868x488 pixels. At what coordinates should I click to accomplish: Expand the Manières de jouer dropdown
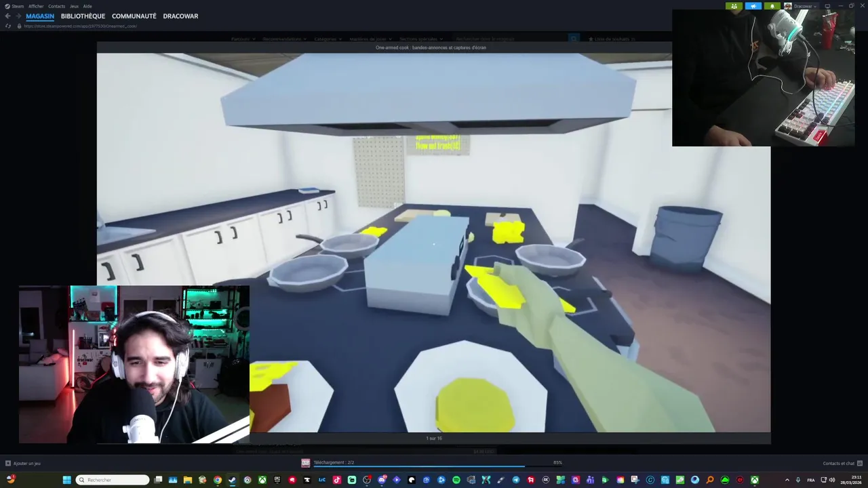(371, 39)
